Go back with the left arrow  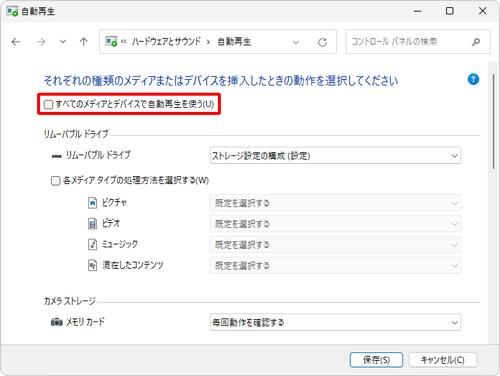(x=16, y=42)
